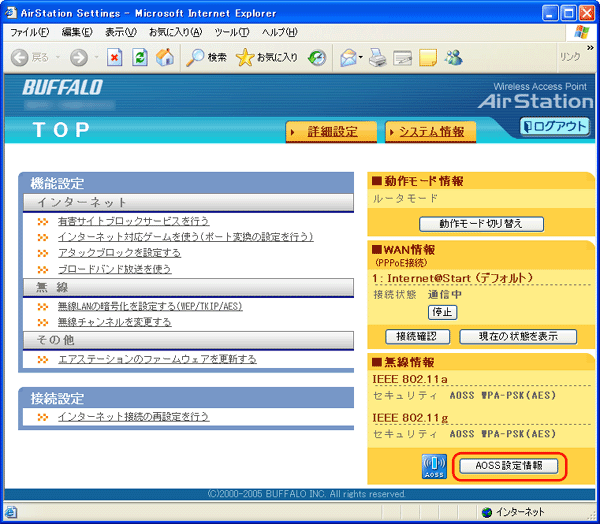
Task: Click the Messenger people icon
Action: [x=453, y=58]
